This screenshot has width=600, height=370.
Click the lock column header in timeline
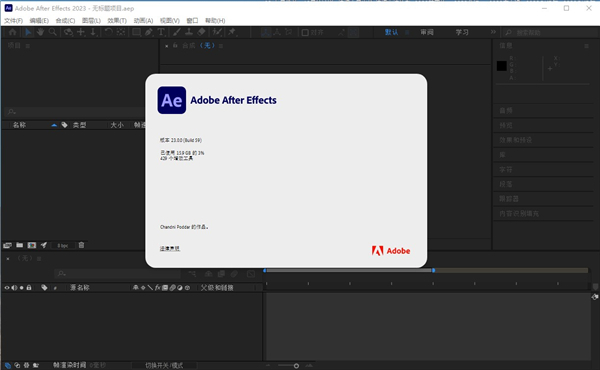point(29,287)
